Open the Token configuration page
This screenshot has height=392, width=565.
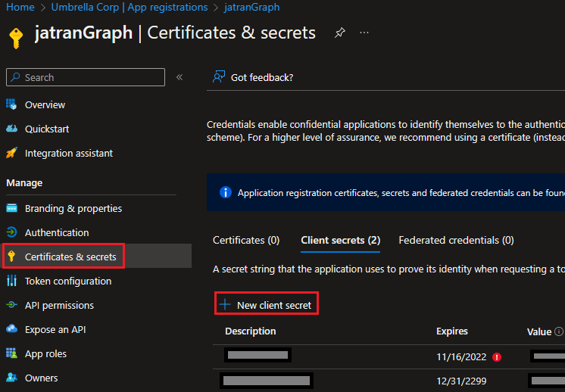pos(68,281)
